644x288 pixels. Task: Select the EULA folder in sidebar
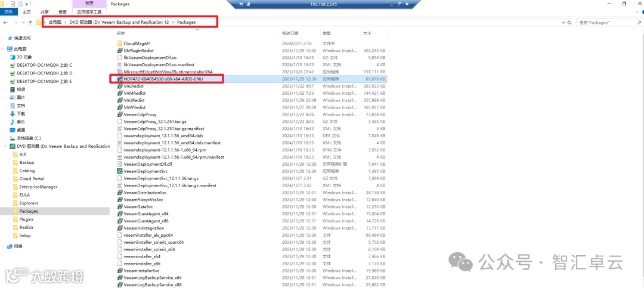click(24, 195)
